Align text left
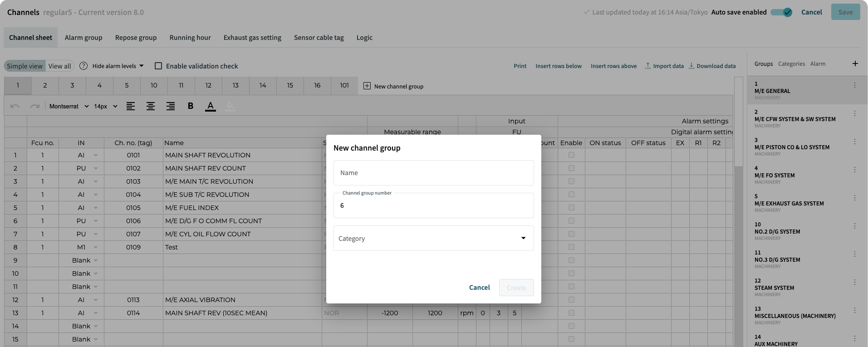868x347 pixels. (x=131, y=106)
